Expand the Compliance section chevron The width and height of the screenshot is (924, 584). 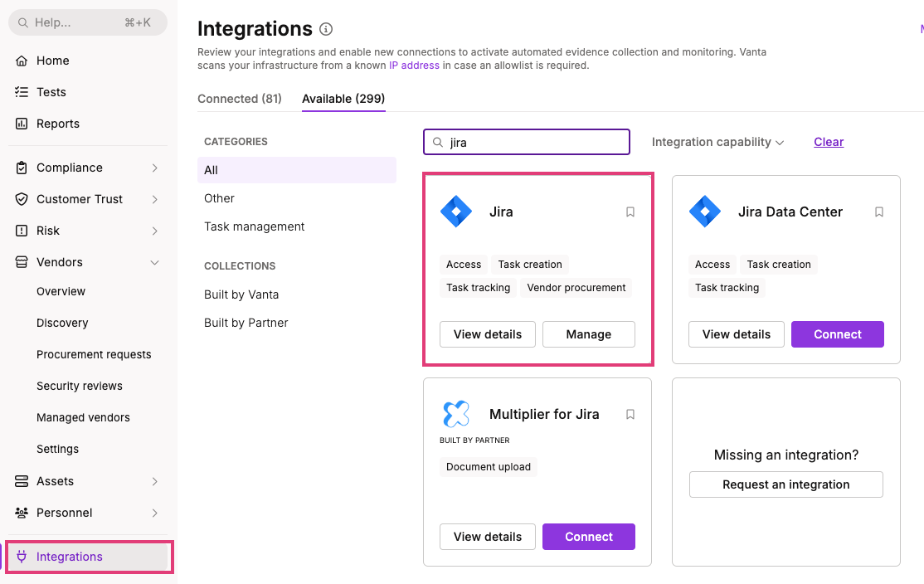pyautogui.click(x=154, y=168)
